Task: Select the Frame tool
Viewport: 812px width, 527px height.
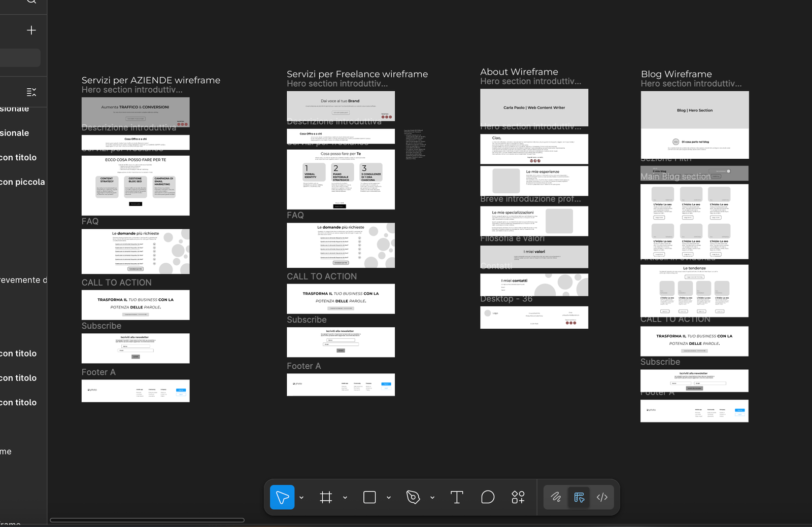Action: point(326,497)
